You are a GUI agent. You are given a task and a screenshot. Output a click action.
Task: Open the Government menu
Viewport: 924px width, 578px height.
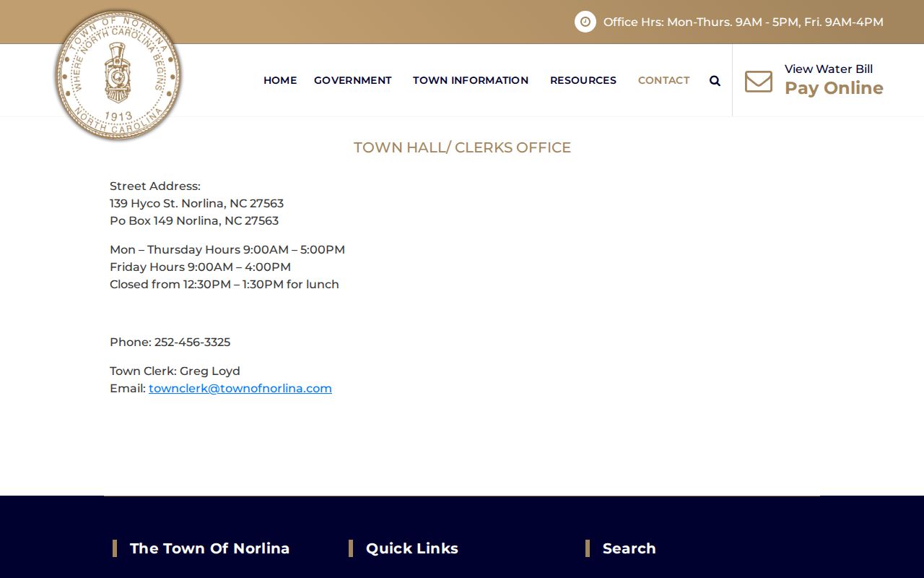click(353, 80)
